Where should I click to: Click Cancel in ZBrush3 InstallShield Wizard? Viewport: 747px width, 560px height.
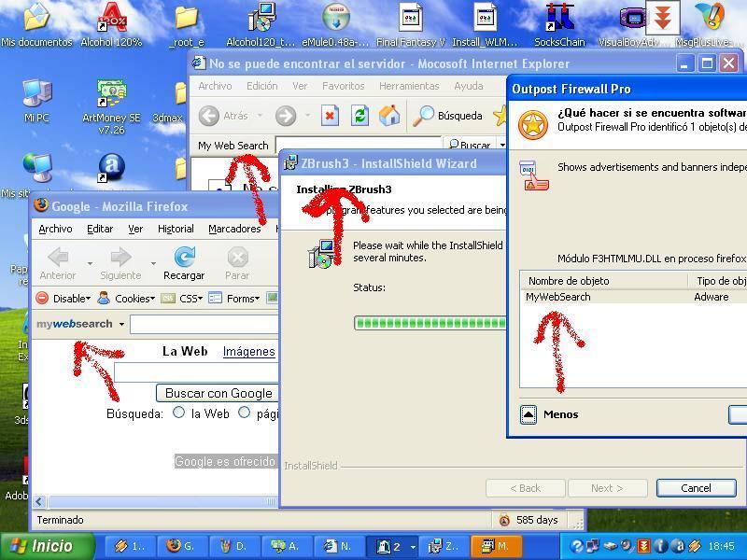pos(696,488)
